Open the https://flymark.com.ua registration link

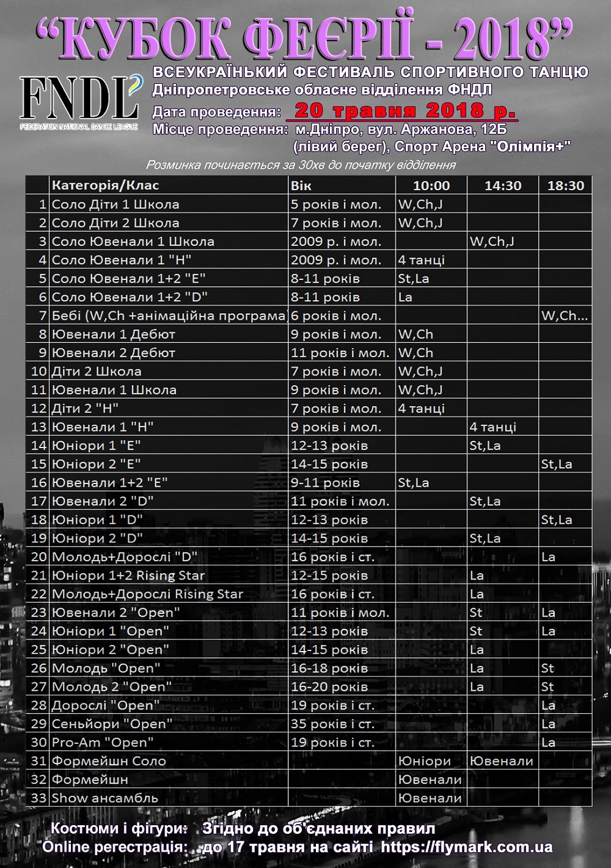click(466, 847)
